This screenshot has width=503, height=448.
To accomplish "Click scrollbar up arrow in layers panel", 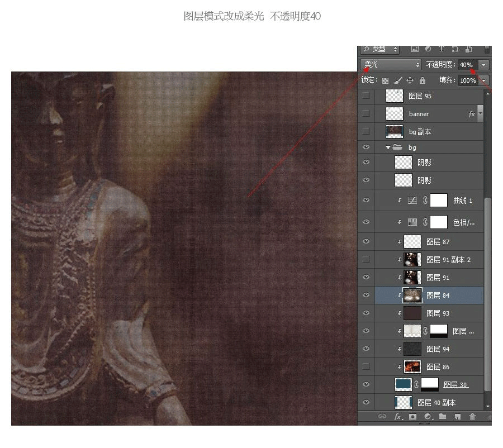I will coord(488,94).
